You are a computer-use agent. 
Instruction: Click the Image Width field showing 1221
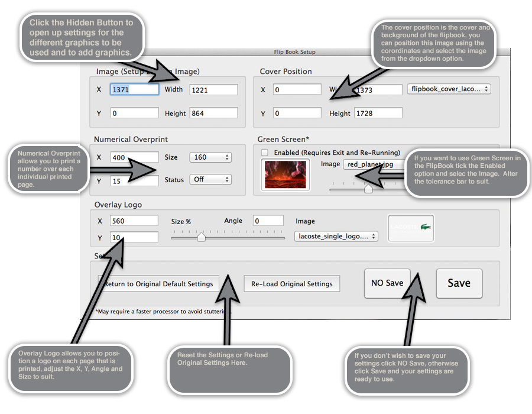(213, 90)
